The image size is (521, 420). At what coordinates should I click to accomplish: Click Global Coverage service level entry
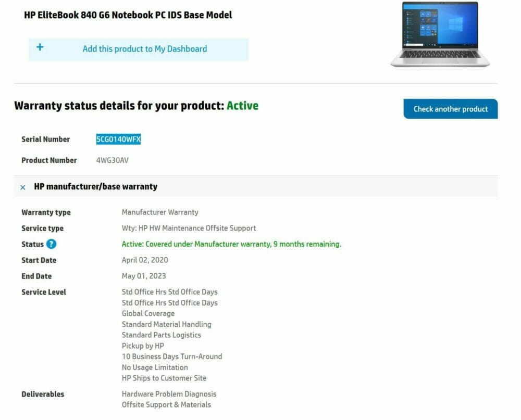coord(148,313)
